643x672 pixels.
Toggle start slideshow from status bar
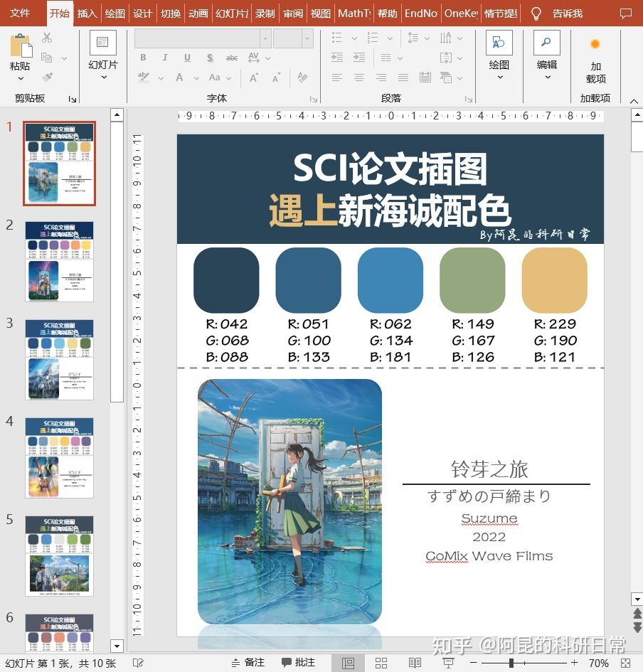(448, 663)
